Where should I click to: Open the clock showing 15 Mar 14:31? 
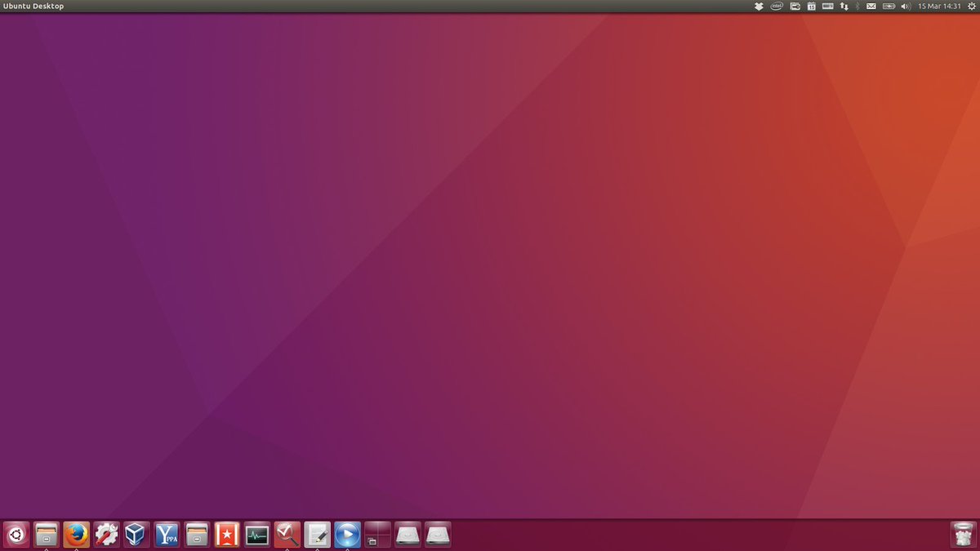point(939,6)
